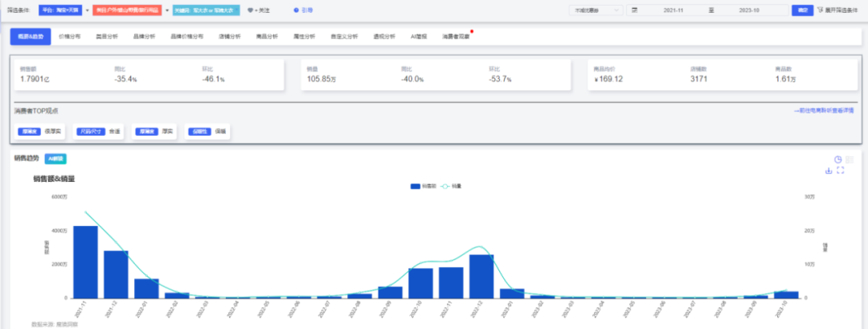
Task: Click the calendar icon in date range
Action: tap(634, 10)
